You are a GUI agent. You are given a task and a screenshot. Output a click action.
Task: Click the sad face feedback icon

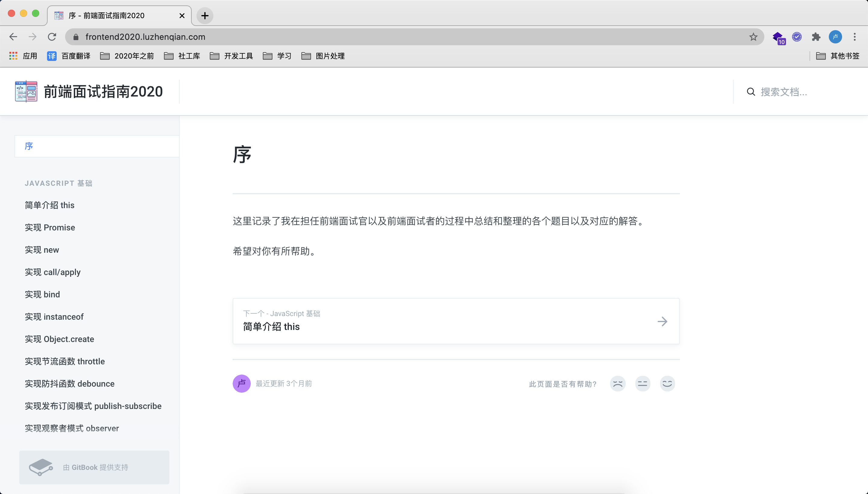pos(618,383)
